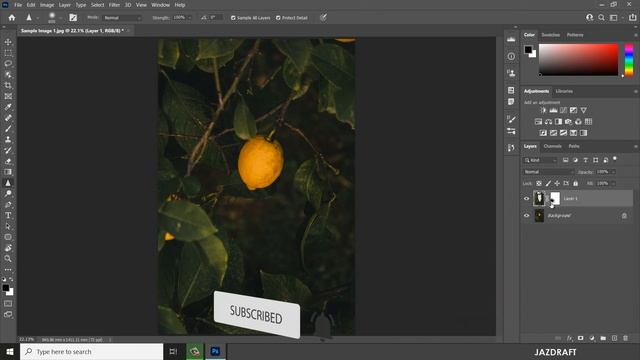Open the Mode dropdown in options bar
Screen dimensions: 640x360
click(122, 18)
